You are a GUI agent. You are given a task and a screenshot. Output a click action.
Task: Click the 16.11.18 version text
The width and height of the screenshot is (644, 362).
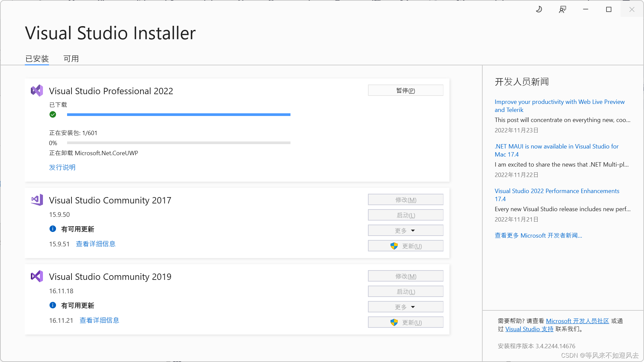coord(61,291)
